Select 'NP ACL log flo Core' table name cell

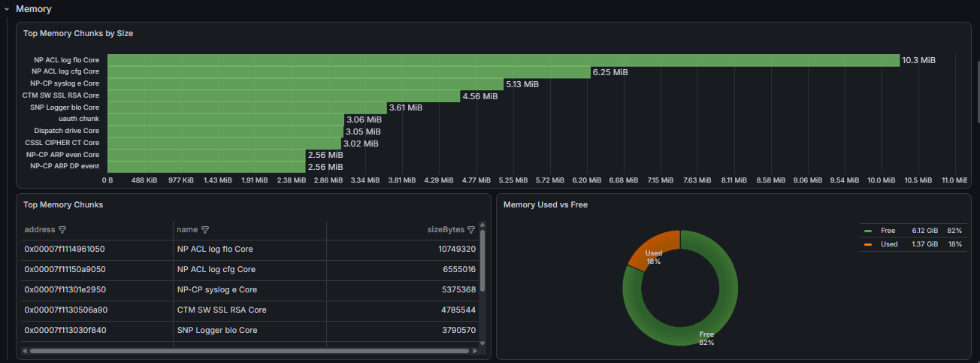pos(250,249)
